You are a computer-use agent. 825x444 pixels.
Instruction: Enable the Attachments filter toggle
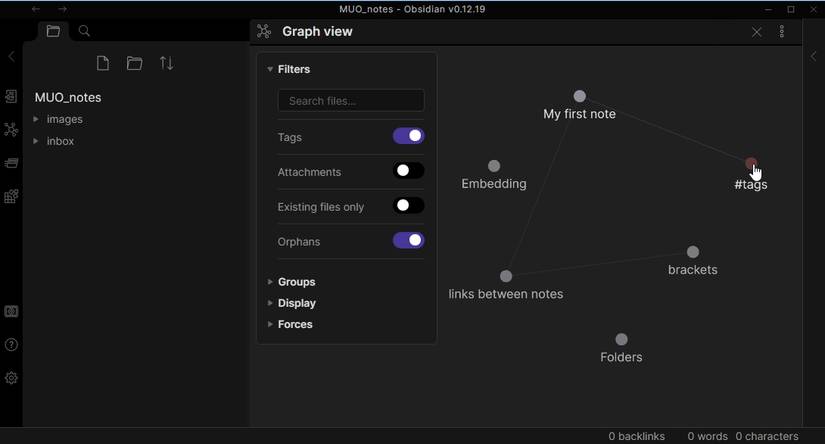[409, 171]
